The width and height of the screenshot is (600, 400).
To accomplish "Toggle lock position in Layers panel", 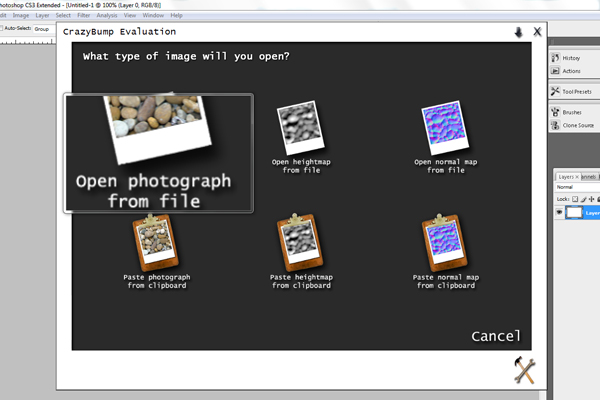I will click(x=592, y=199).
